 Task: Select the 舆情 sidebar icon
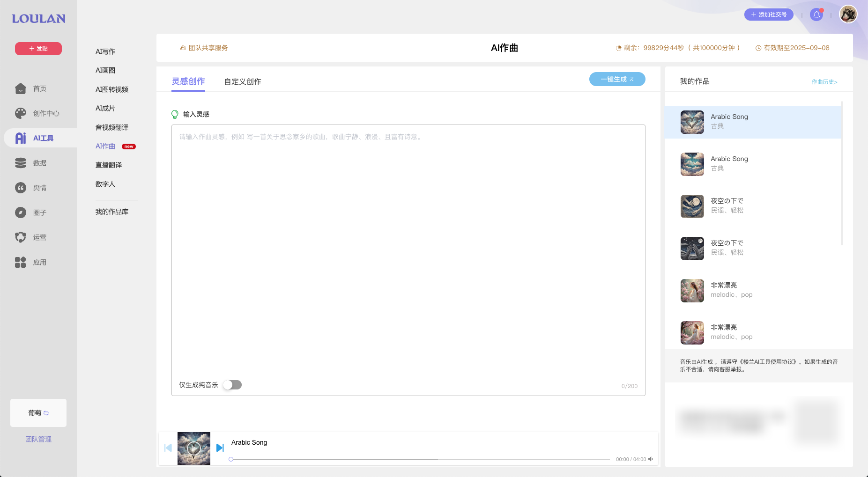[21, 187]
